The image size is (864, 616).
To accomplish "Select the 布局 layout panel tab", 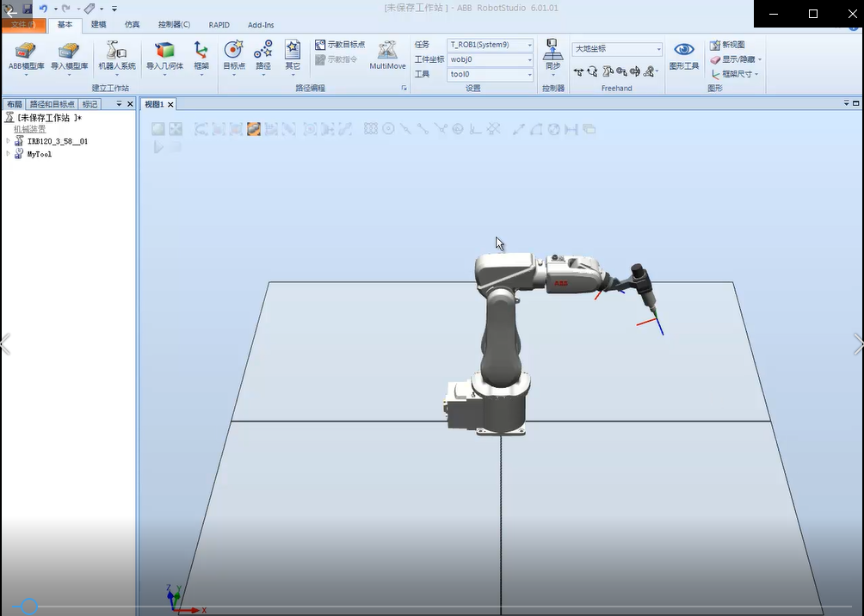I will pyautogui.click(x=15, y=104).
